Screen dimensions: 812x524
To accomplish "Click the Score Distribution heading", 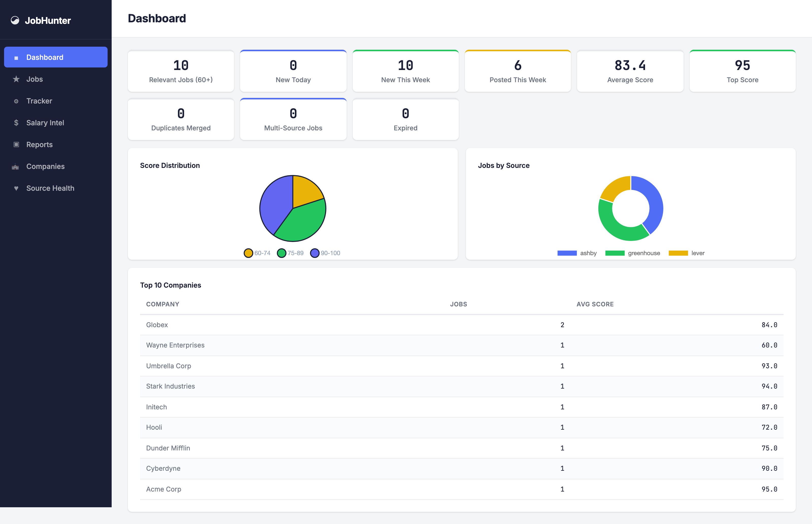I will (x=170, y=166).
